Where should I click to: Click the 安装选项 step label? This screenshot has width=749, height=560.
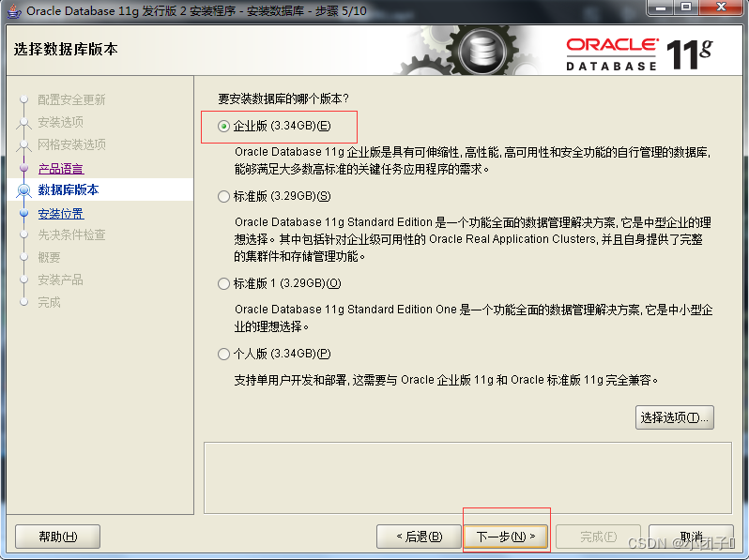click(61, 122)
